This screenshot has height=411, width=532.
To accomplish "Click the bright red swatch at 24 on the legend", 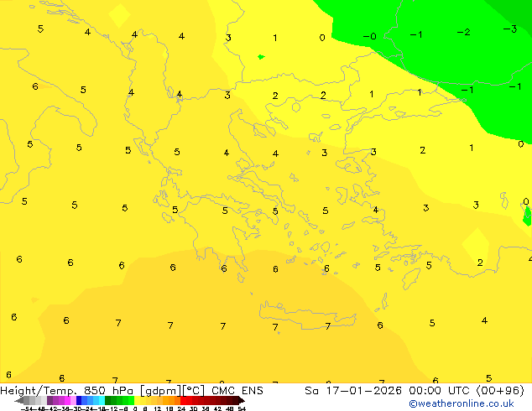I will tap(183, 400).
